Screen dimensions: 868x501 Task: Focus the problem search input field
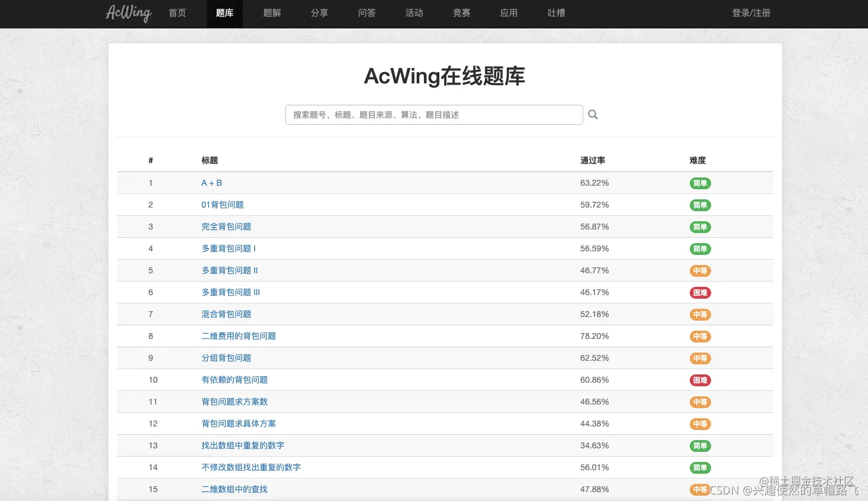[x=434, y=115]
